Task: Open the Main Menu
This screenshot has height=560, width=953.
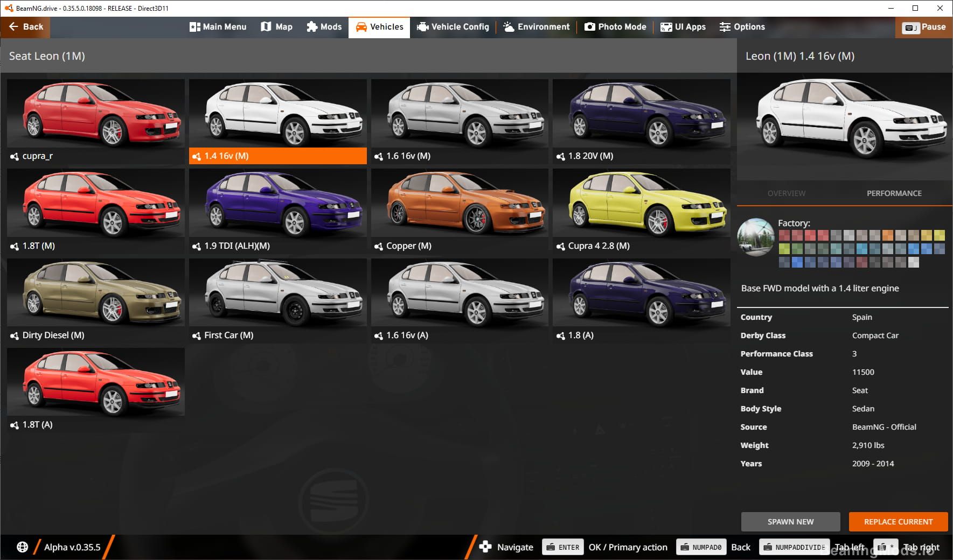Action: [218, 27]
